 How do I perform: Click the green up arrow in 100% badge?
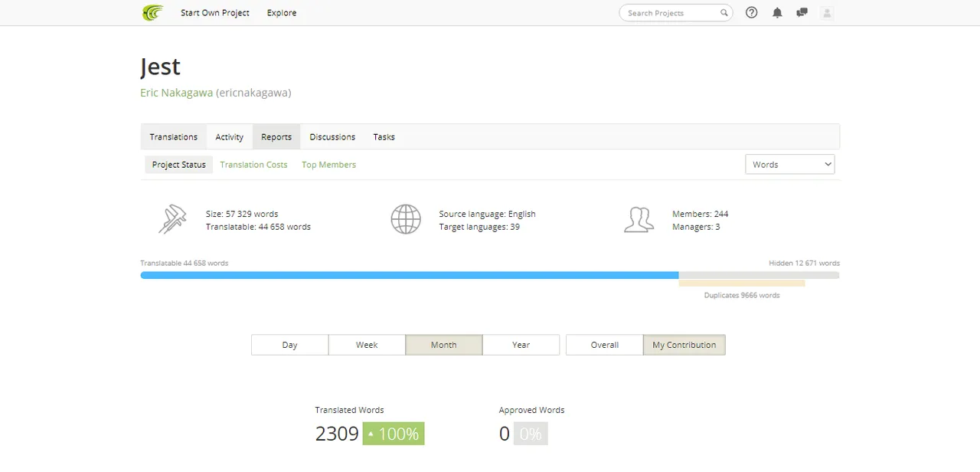coord(371,434)
